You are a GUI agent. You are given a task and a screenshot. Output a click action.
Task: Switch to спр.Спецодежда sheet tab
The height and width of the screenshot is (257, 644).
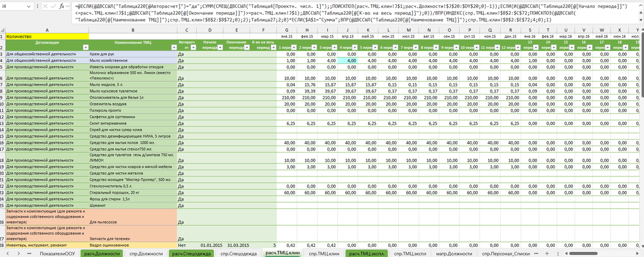[x=239, y=253]
